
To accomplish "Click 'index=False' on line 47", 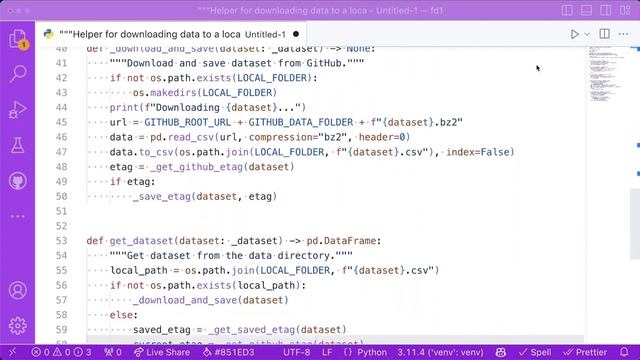I will pos(478,152).
